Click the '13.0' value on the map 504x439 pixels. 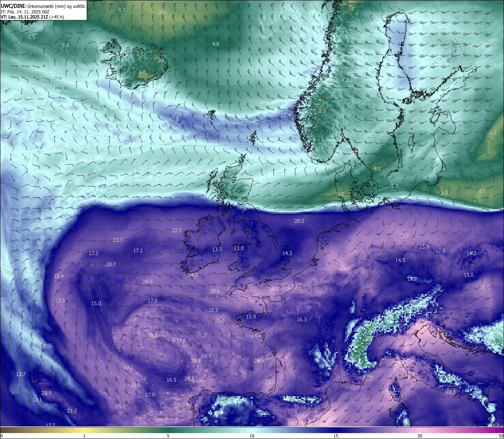click(469, 275)
